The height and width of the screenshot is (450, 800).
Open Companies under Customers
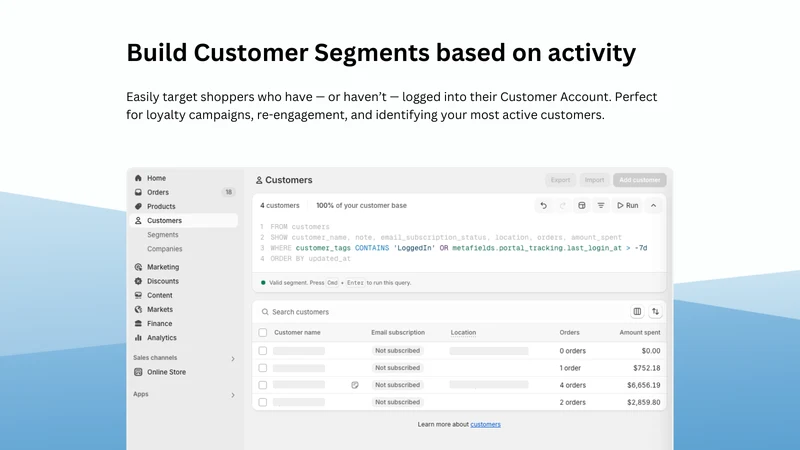164,249
